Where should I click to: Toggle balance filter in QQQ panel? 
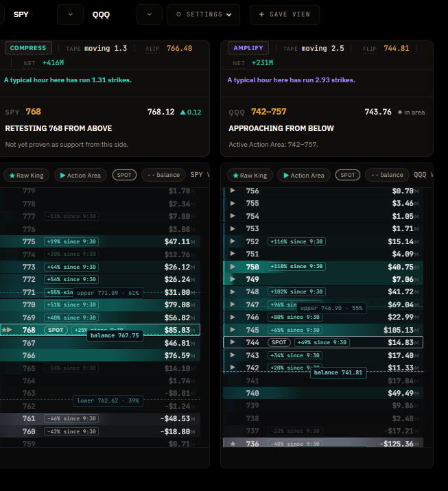(x=387, y=175)
